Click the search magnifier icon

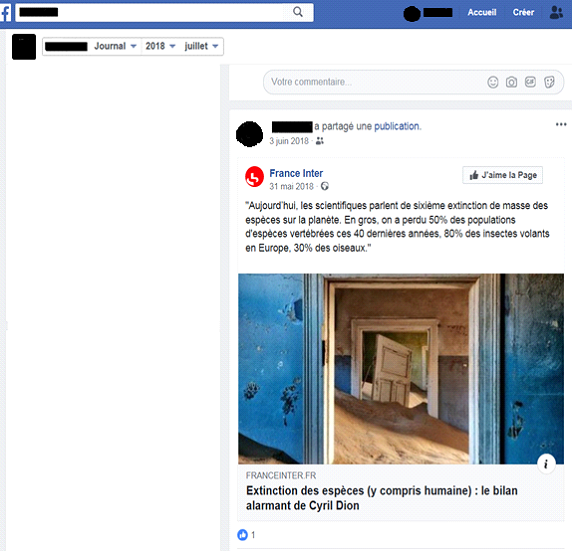click(x=298, y=12)
